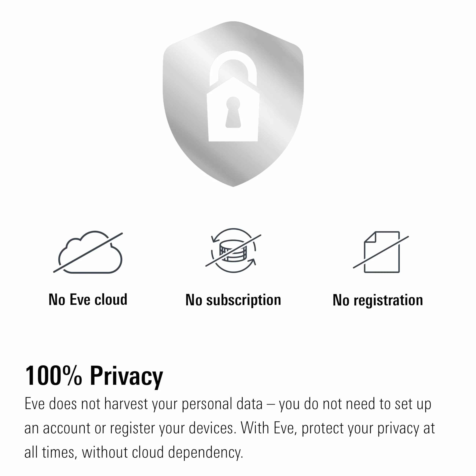Select the crossed-out cloud icon
The width and height of the screenshot is (476, 476).
88,252
